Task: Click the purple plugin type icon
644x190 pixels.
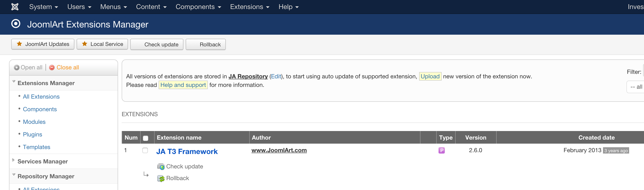Action: (441, 150)
